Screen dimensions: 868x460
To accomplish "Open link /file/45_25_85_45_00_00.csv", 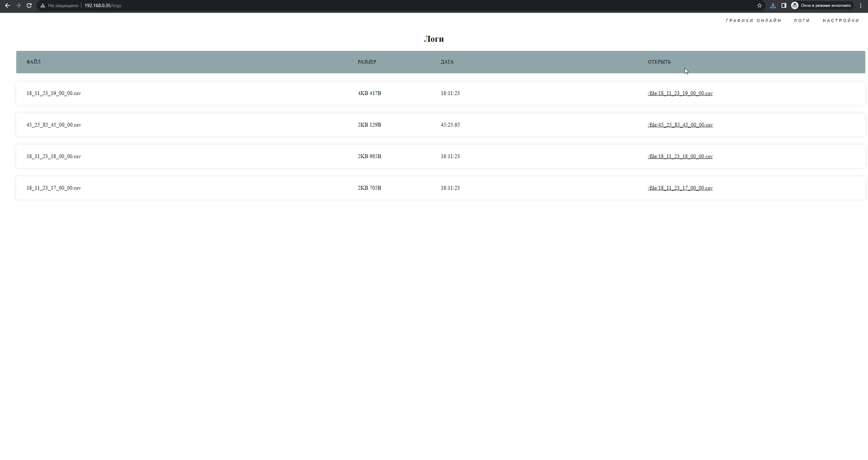I will [x=680, y=125].
